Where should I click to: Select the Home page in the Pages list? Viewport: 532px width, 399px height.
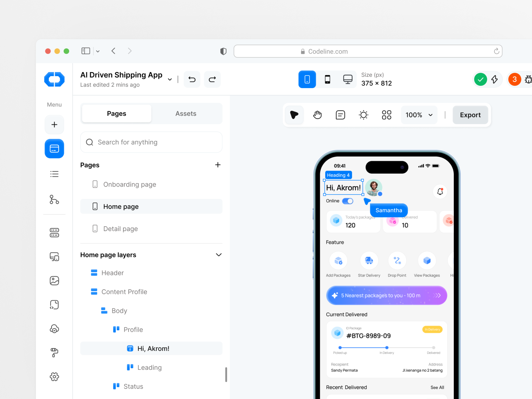point(121,206)
